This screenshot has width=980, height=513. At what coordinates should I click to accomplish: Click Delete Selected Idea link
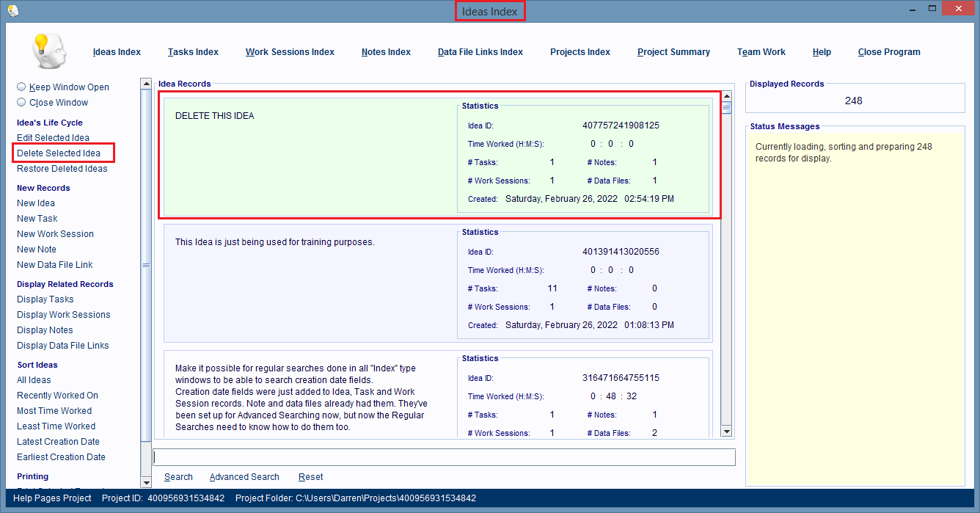pyautogui.click(x=59, y=153)
